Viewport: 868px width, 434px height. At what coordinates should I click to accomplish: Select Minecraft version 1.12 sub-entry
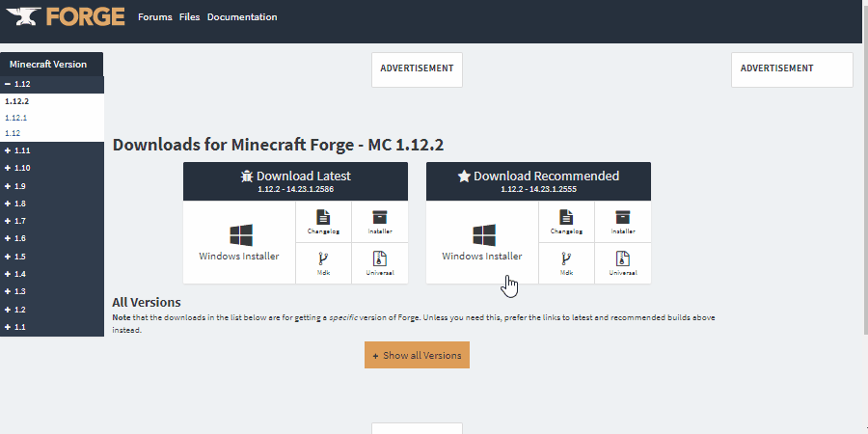tap(13, 133)
